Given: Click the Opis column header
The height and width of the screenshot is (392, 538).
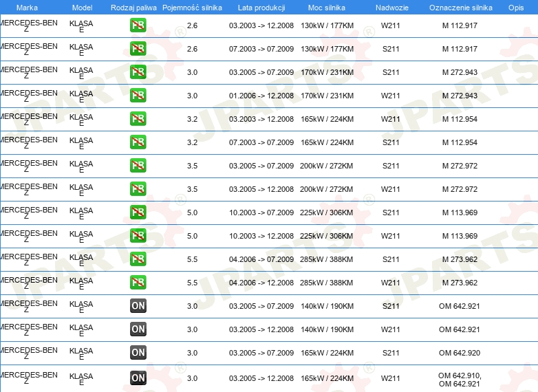Looking at the screenshot, I should coord(516,8).
